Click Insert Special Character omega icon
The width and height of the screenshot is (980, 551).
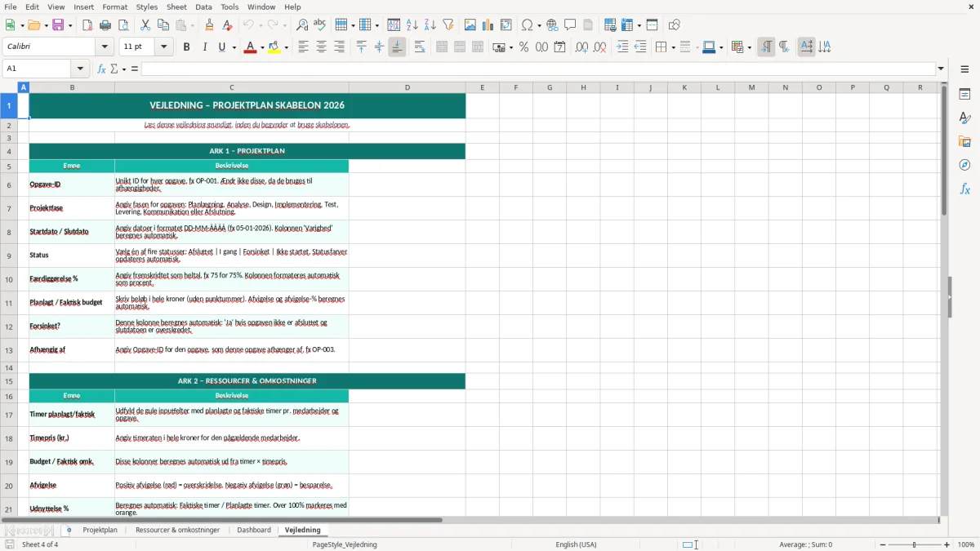[527, 25]
